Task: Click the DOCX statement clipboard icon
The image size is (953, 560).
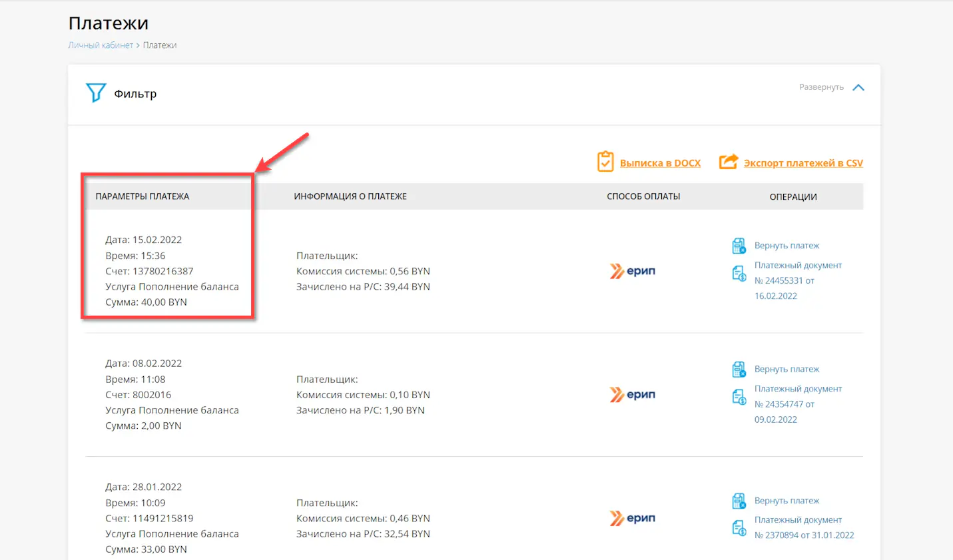Action: [x=605, y=162]
